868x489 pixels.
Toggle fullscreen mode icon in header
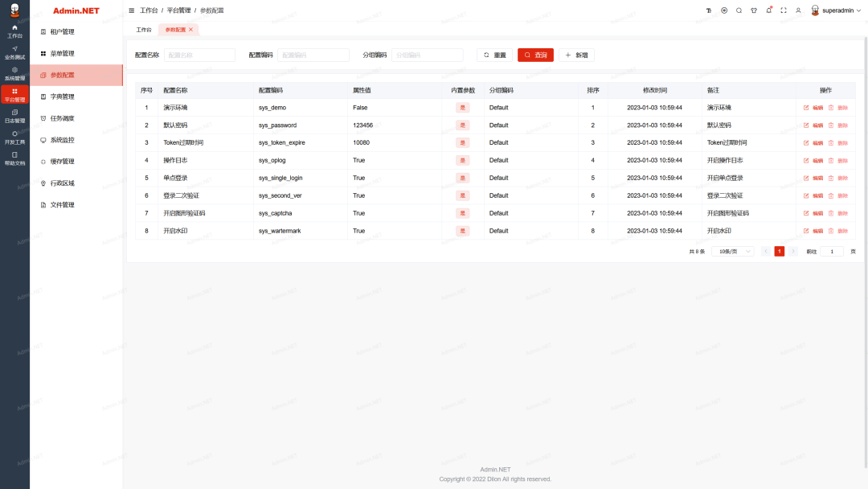784,10
